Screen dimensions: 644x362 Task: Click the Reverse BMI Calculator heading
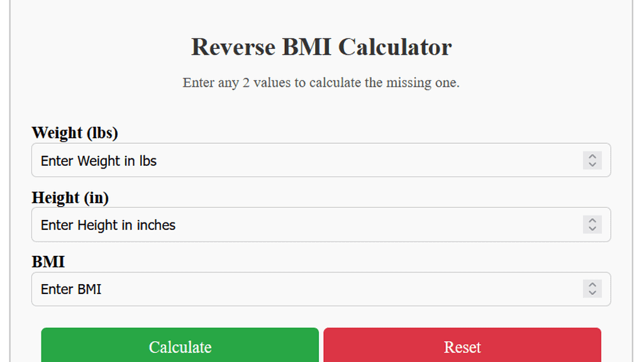[x=321, y=47]
